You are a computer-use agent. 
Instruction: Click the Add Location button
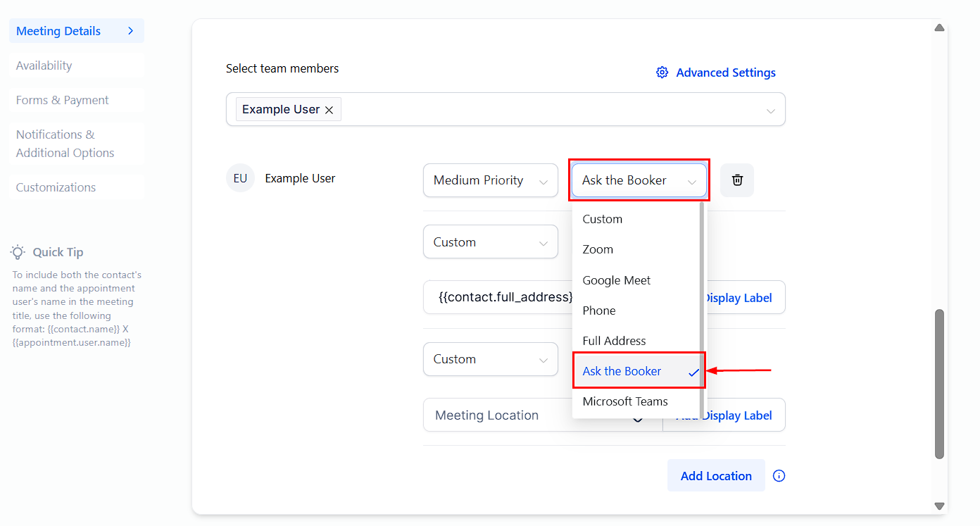click(x=715, y=476)
